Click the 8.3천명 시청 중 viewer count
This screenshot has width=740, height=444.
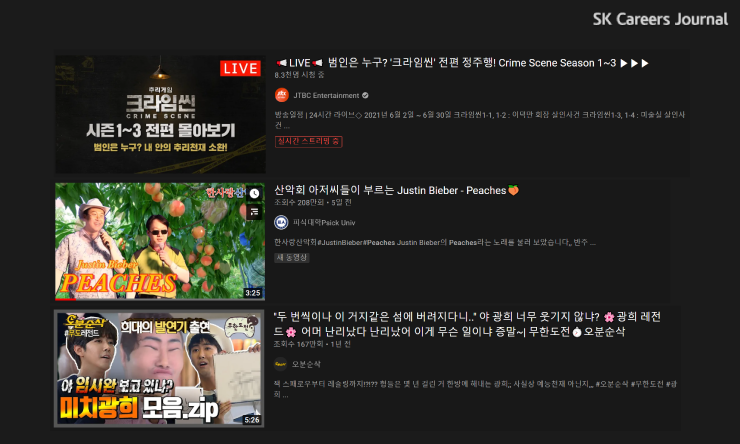point(299,75)
